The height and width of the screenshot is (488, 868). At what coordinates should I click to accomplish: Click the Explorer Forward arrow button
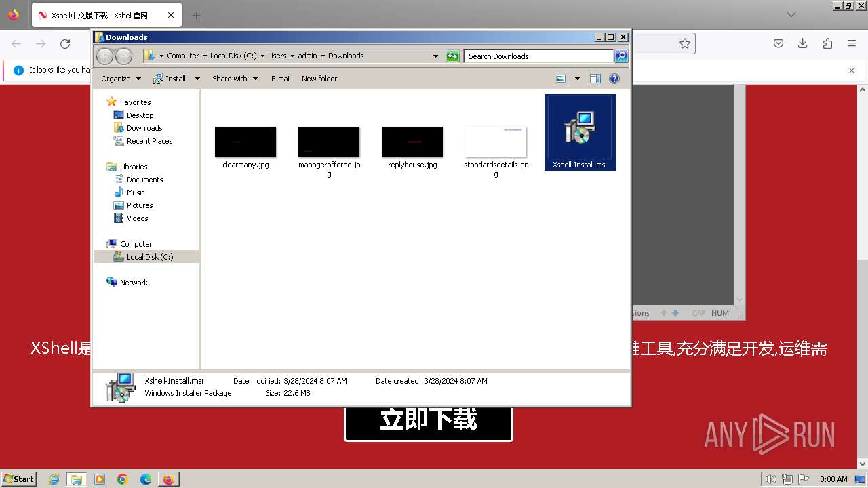[x=123, y=56]
